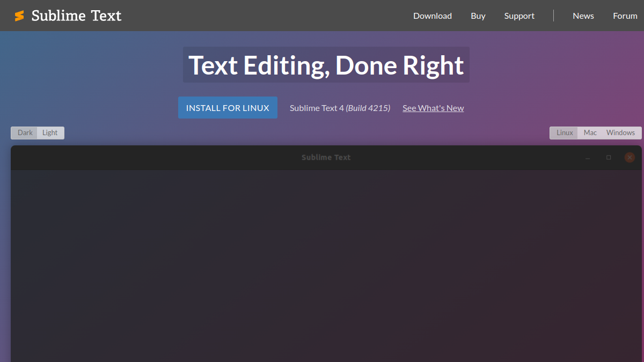Viewport: 644px width, 362px height.
Task: Switch screenshot theme to Light
Action: (50, 133)
